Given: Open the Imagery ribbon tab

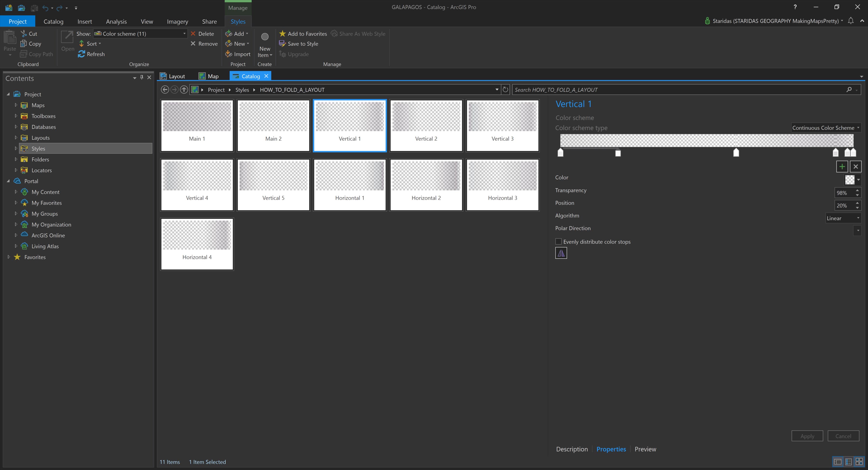Looking at the screenshot, I should point(177,21).
